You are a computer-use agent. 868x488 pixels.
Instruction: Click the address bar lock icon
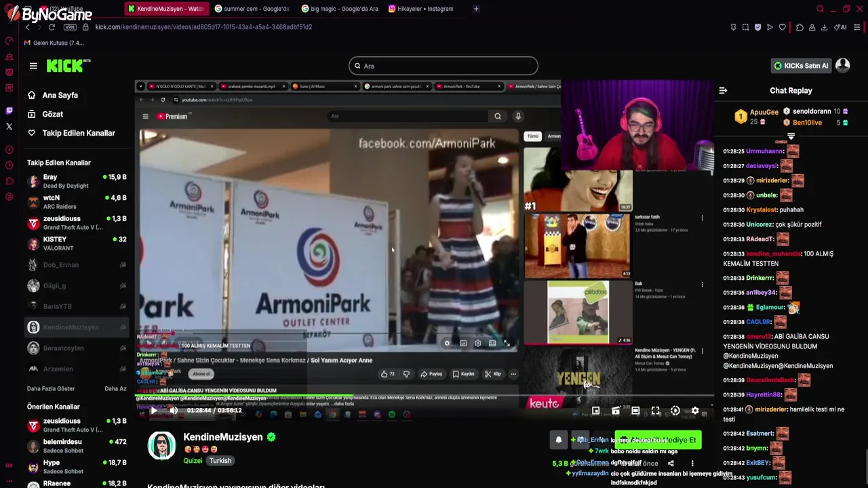(85, 27)
